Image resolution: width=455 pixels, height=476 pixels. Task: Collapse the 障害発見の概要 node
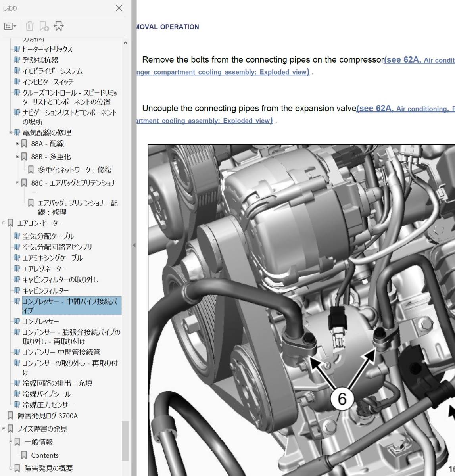click(11, 468)
